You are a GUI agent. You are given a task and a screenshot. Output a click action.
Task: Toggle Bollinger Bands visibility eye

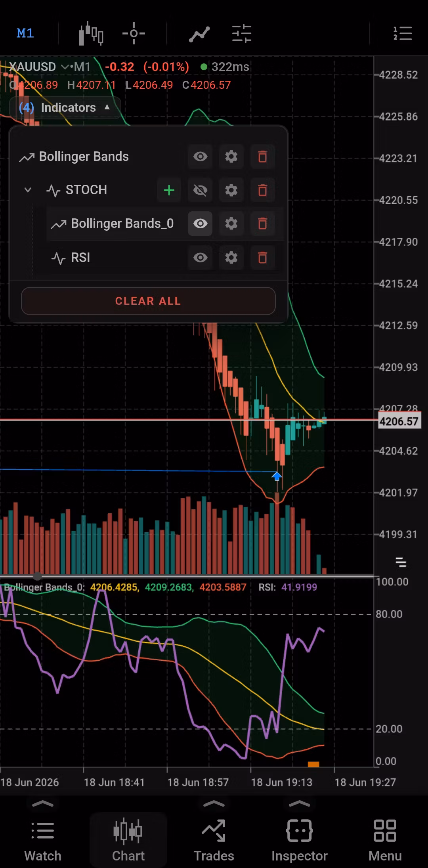point(200,157)
